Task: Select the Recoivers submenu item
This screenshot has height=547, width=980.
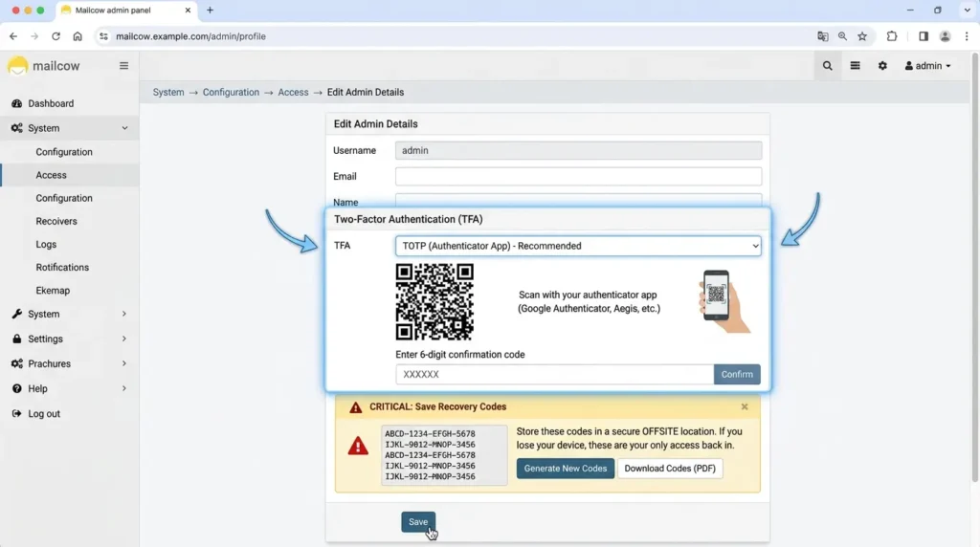Action: click(56, 221)
